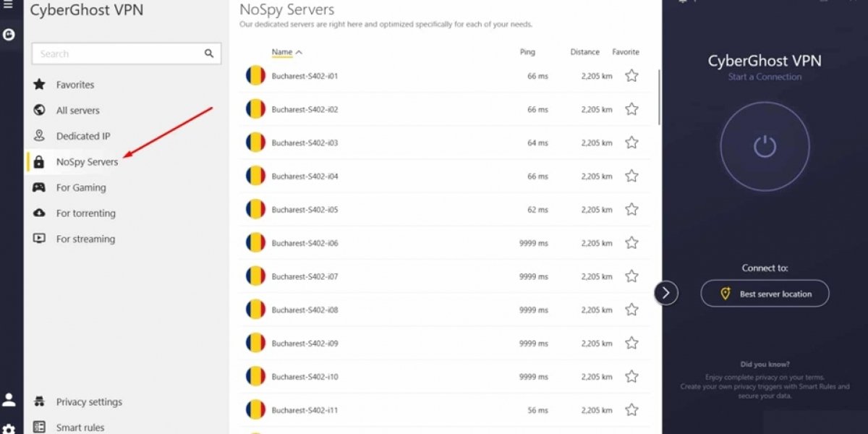
Task: Click the Privacy settings icon
Action: click(39, 401)
